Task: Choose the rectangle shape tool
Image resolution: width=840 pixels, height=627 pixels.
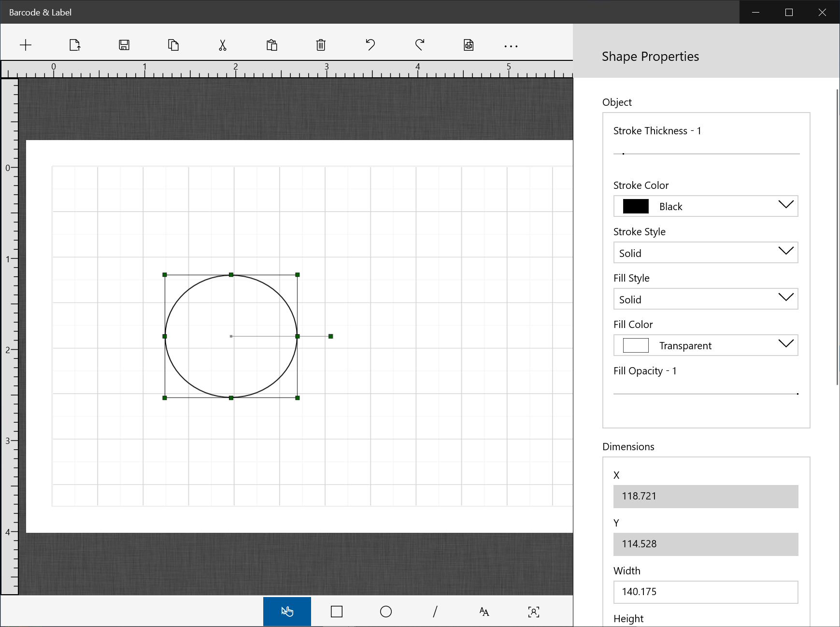Action: pos(337,612)
